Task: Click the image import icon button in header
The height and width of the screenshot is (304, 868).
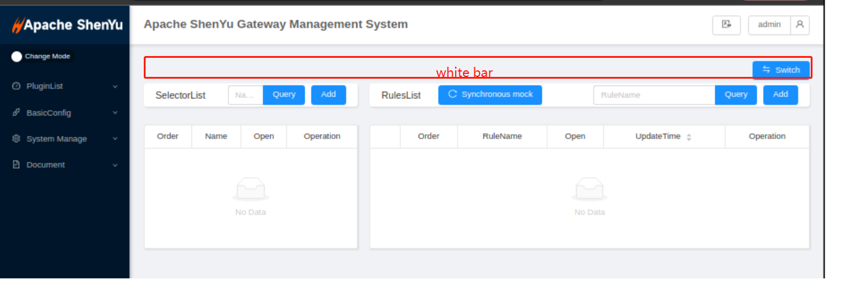Action: pos(726,25)
